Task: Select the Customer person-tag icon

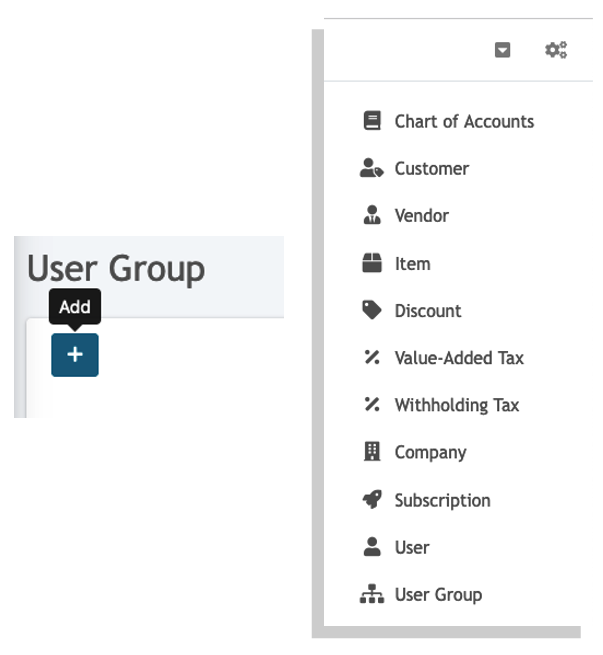Action: point(371,168)
